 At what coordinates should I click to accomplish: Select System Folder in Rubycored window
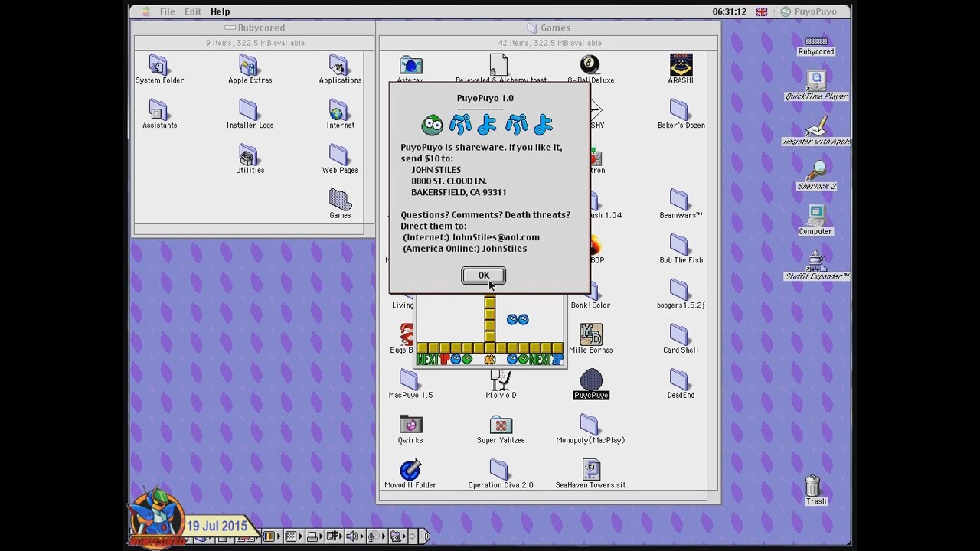(x=159, y=70)
